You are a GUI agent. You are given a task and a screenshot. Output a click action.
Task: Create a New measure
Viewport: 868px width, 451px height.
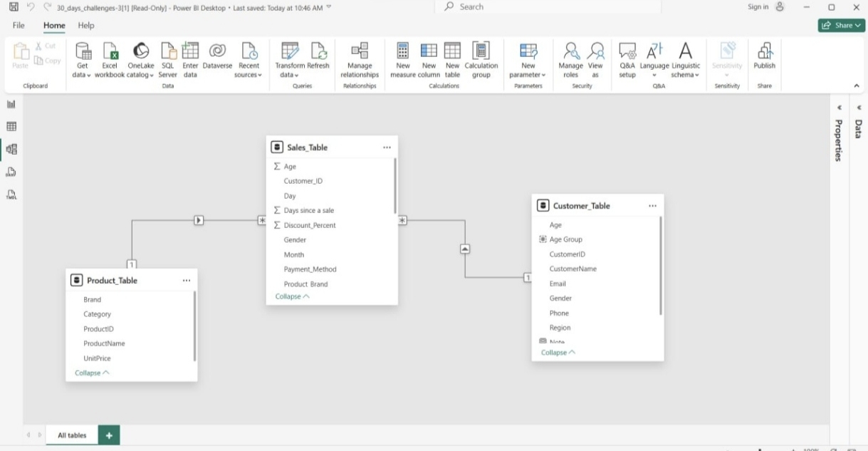403,60
